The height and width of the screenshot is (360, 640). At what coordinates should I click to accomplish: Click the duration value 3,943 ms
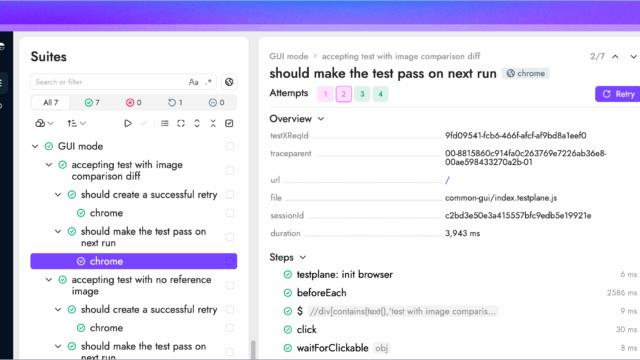(x=462, y=233)
